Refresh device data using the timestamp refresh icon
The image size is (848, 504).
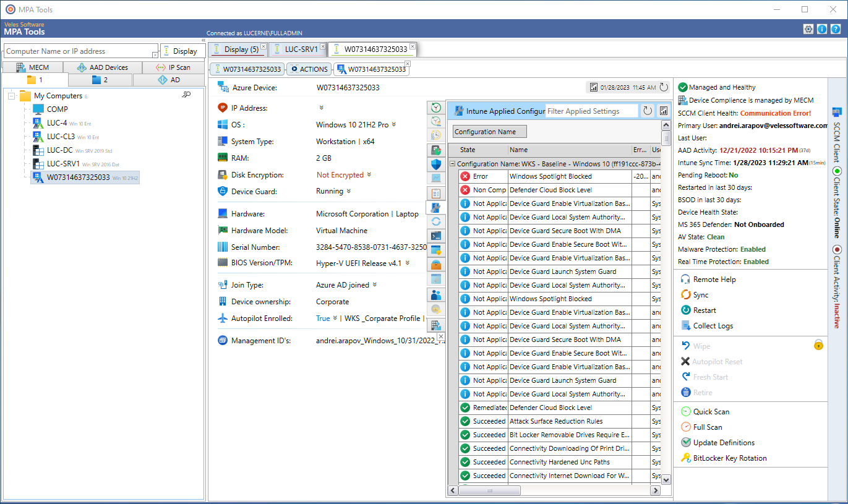[662, 87]
